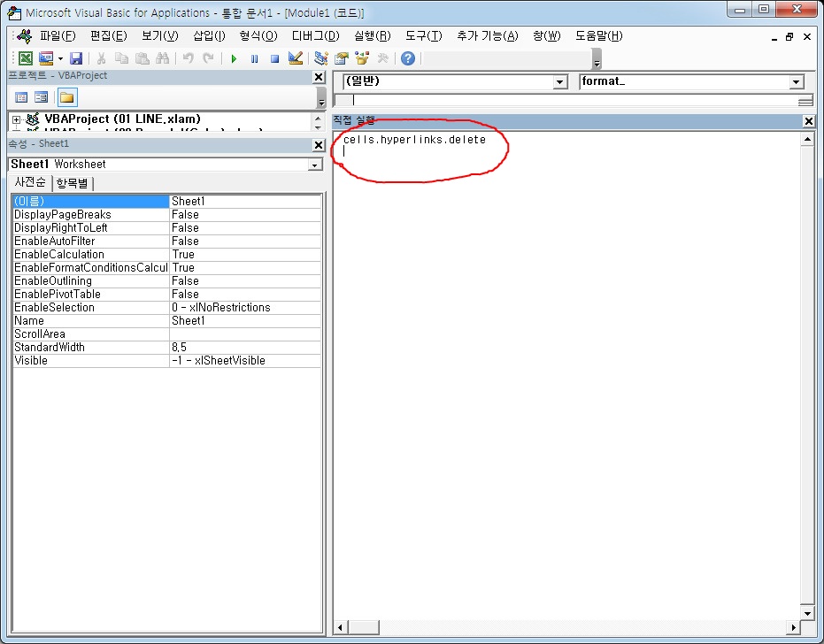
Task: Click the Paste clipboard icon
Action: [142, 58]
